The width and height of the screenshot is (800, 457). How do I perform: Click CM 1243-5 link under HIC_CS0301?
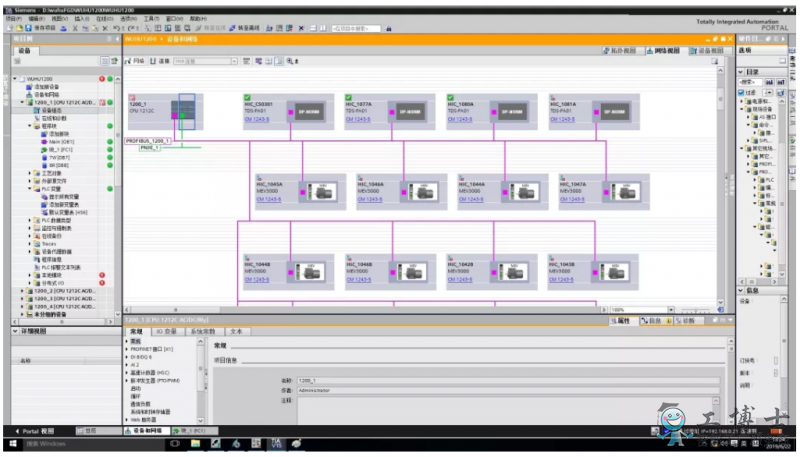coord(257,119)
